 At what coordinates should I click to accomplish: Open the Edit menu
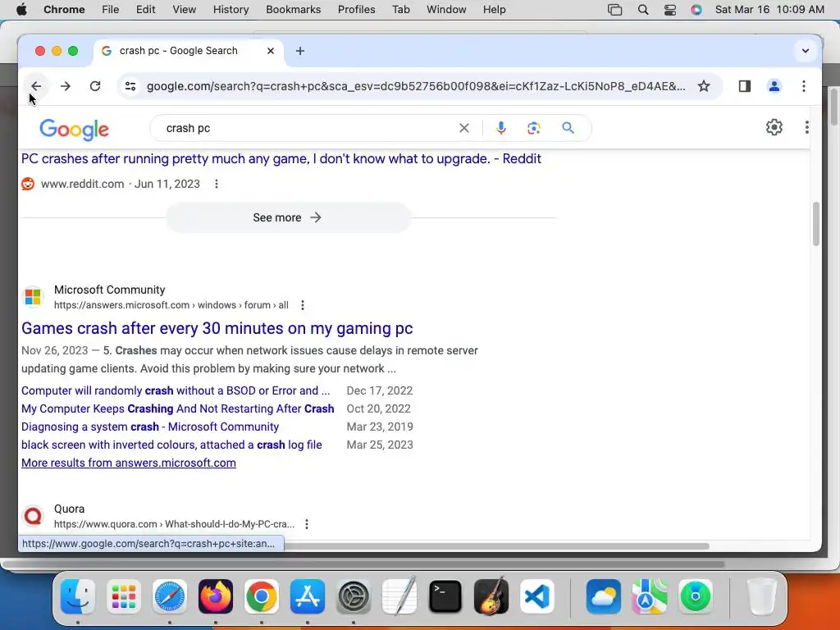click(x=145, y=10)
